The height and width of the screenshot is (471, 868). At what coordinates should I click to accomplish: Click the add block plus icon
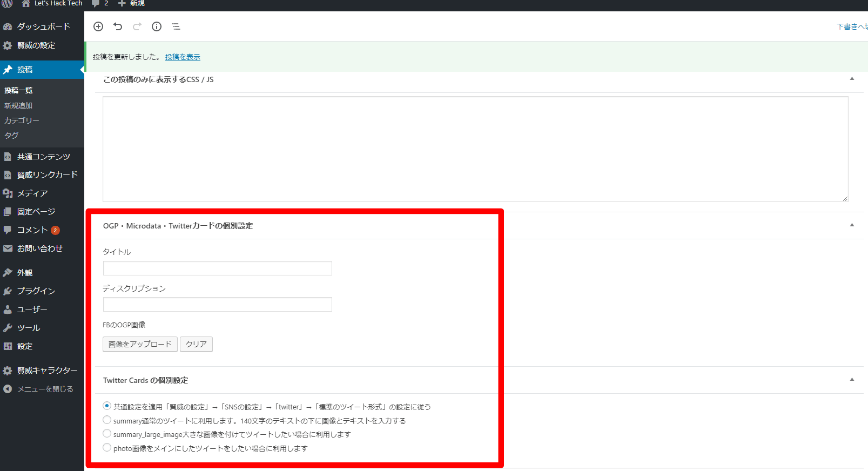click(x=98, y=26)
